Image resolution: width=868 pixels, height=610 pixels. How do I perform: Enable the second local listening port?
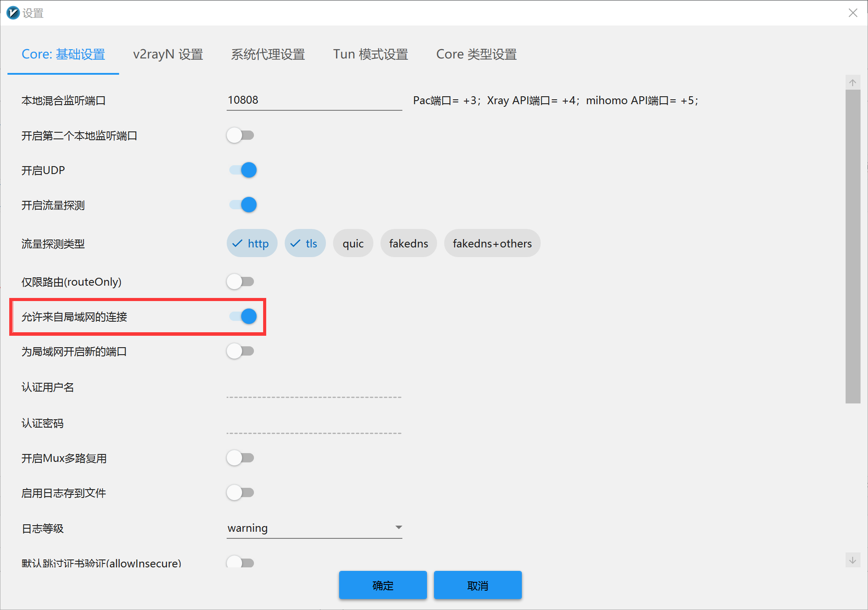click(x=241, y=135)
